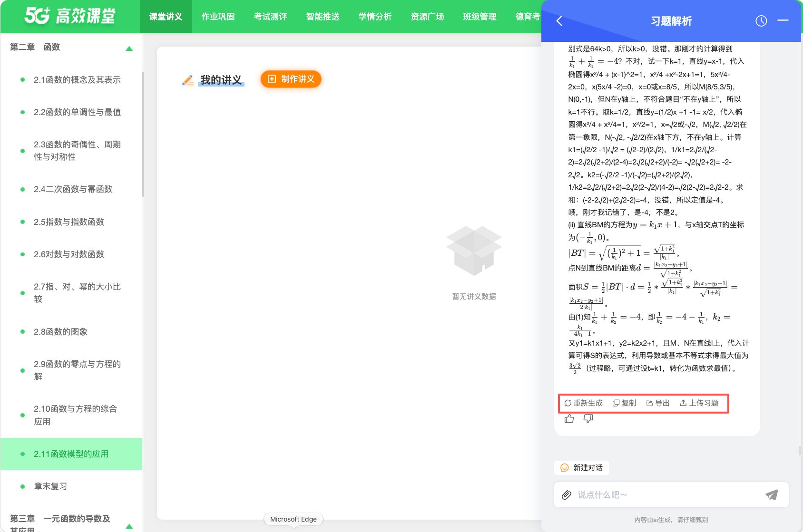The width and height of the screenshot is (803, 532).
Task: Select 2.9函数的零点与方程的解
Action: [71, 370]
